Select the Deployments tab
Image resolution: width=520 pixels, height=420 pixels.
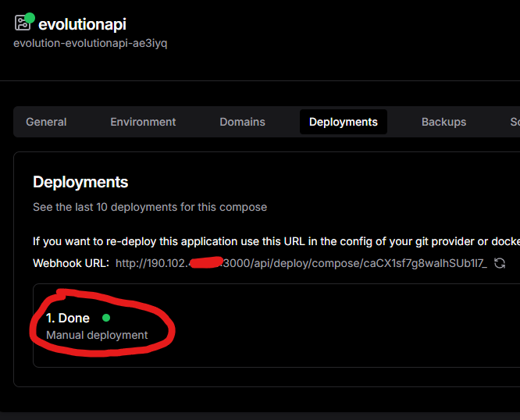pos(343,122)
